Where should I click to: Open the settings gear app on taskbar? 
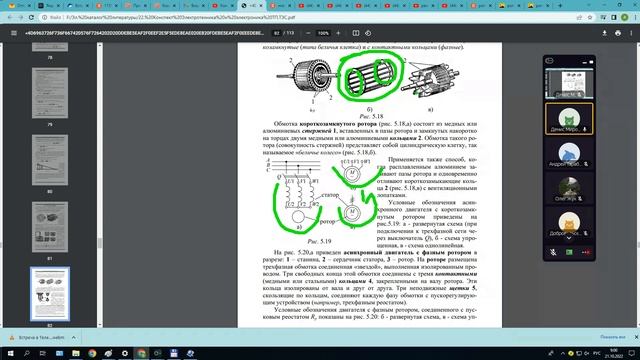124,353
